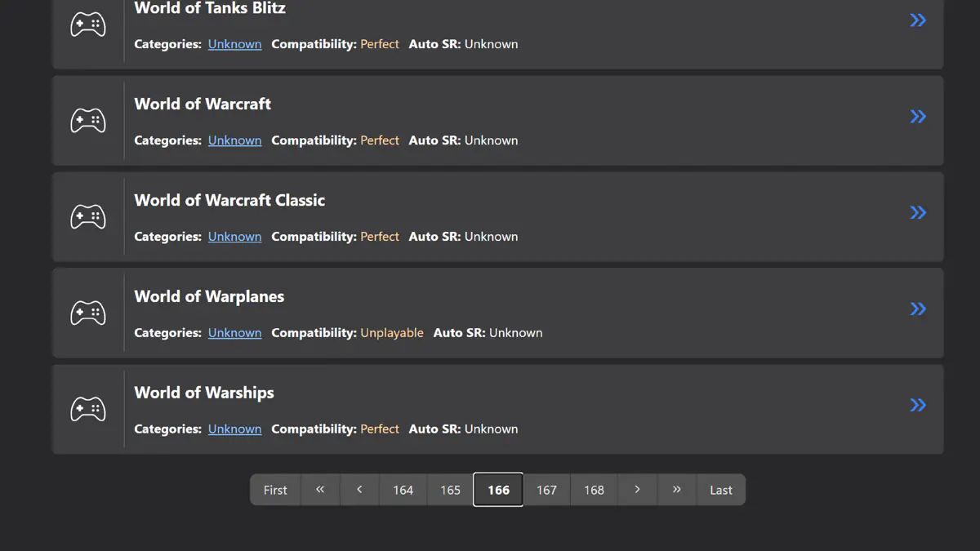
Task: Go to the next page single arrow
Action: pos(637,490)
